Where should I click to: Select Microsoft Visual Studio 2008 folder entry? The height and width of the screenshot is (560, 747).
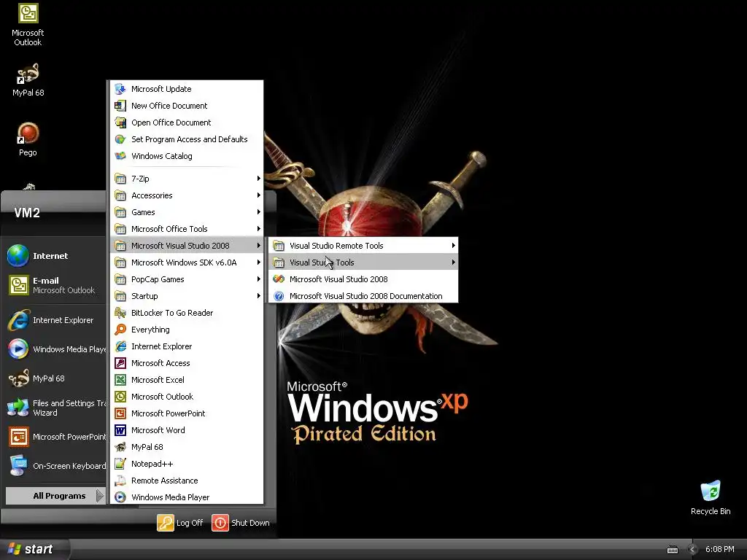[x=187, y=246]
